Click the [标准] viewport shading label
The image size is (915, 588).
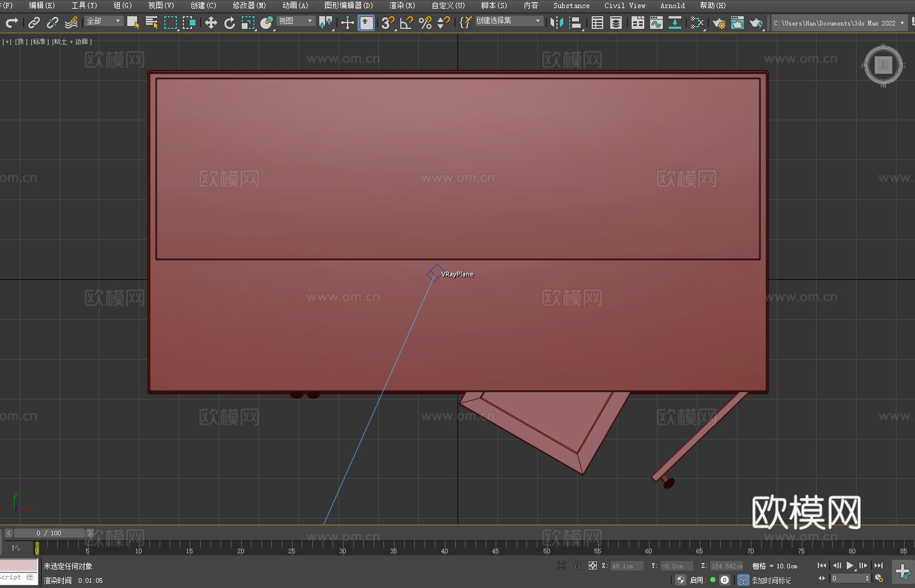click(x=39, y=42)
